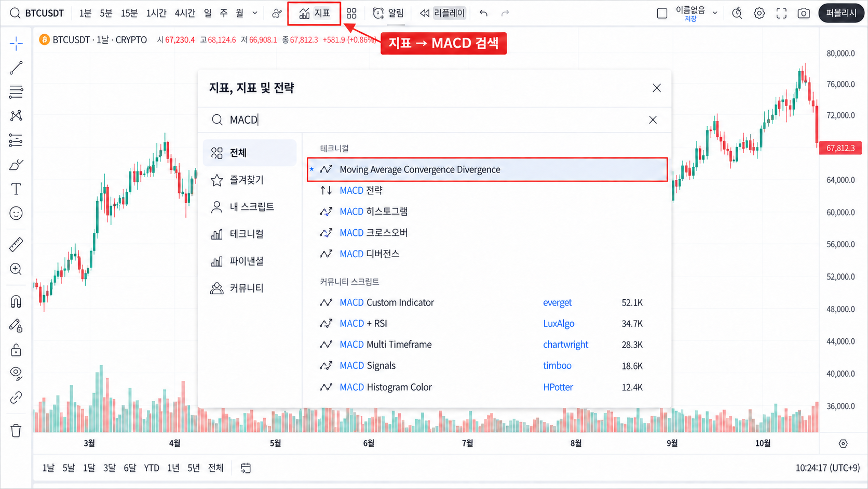
Task: Open the chart type selector icon
Action: pos(277,13)
